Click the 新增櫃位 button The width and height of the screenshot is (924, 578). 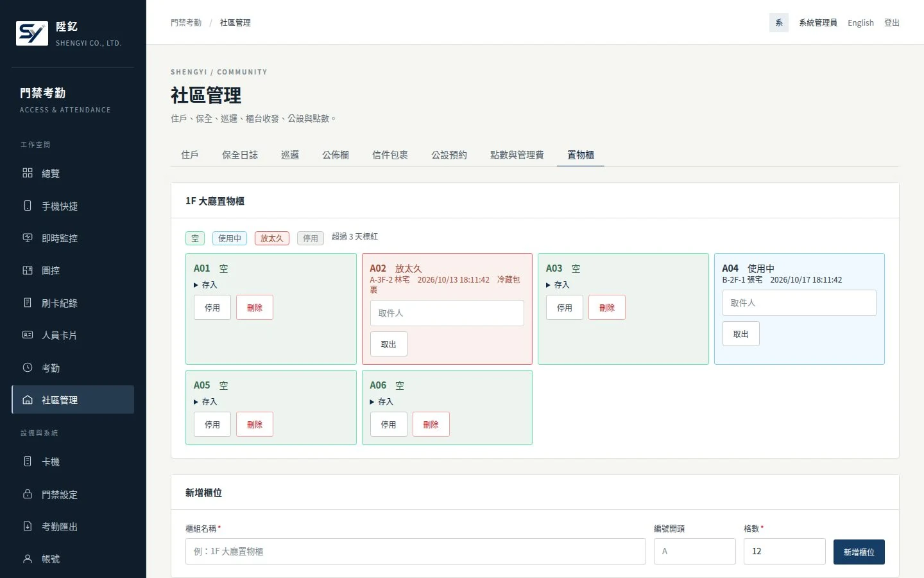[859, 552]
